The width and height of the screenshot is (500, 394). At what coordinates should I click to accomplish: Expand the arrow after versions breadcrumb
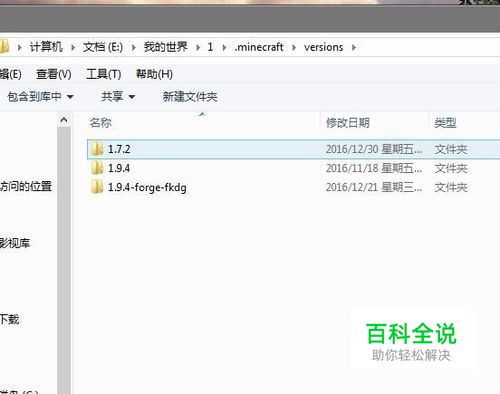[x=354, y=48]
